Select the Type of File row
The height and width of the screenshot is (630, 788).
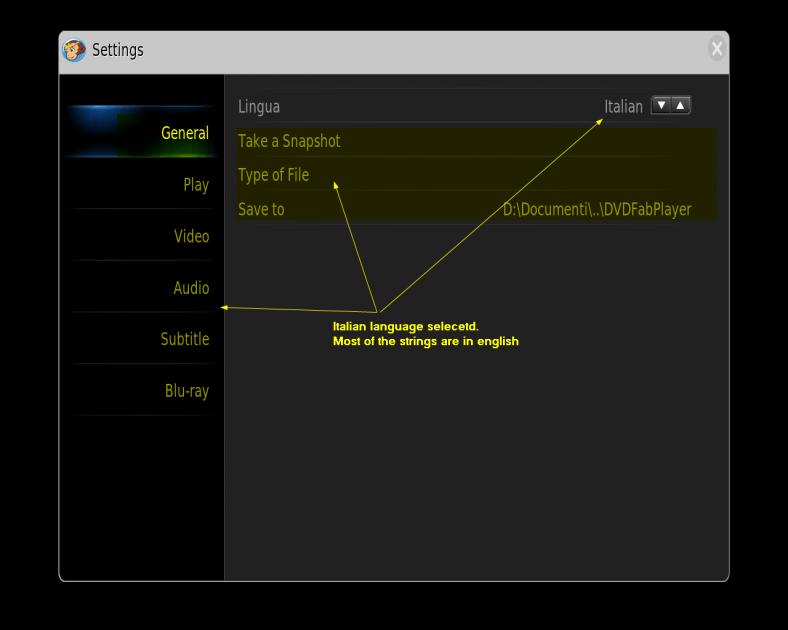point(476,175)
